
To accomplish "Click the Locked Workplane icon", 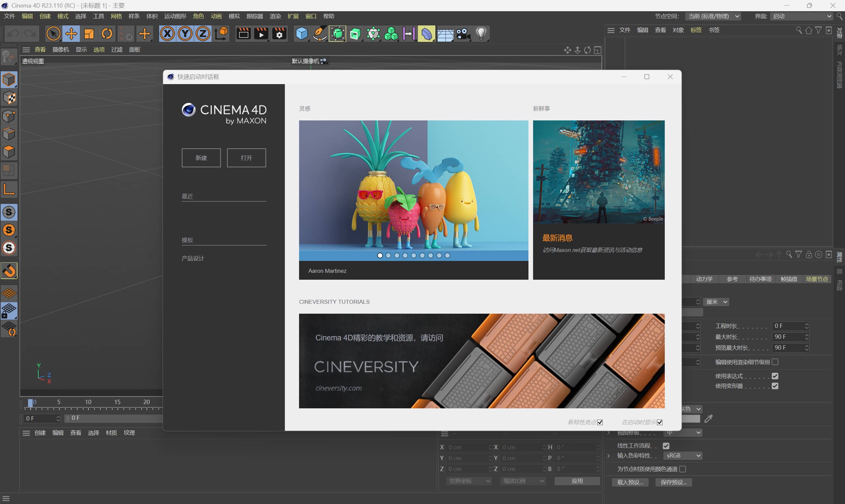I will point(9,311).
